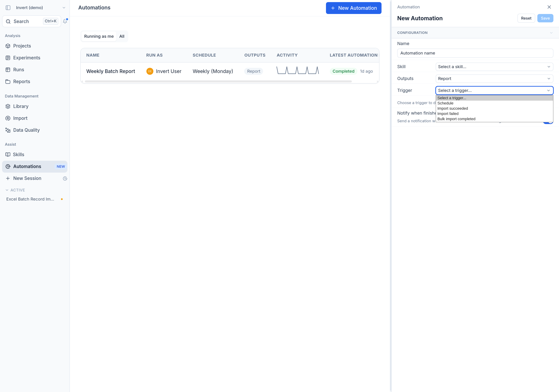Screen dimensions: 559x392
Task: Click the Completed status badge
Action: 343,71
